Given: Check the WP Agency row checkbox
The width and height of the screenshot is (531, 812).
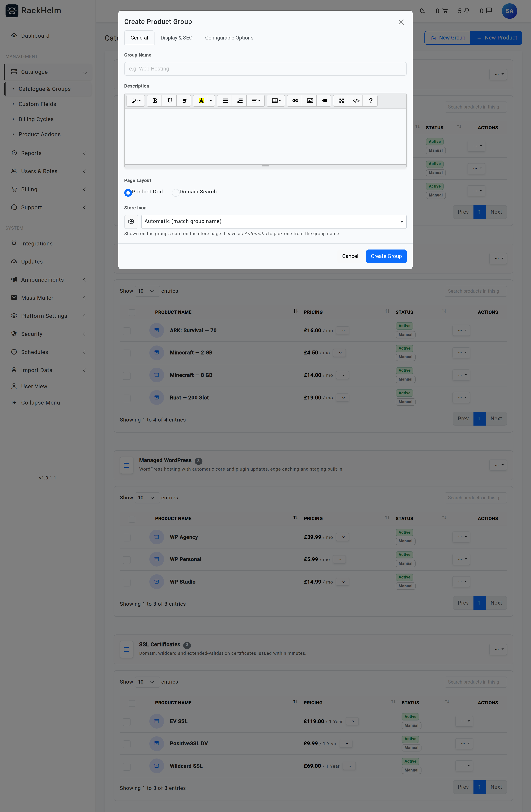Looking at the screenshot, I should click(x=126, y=537).
